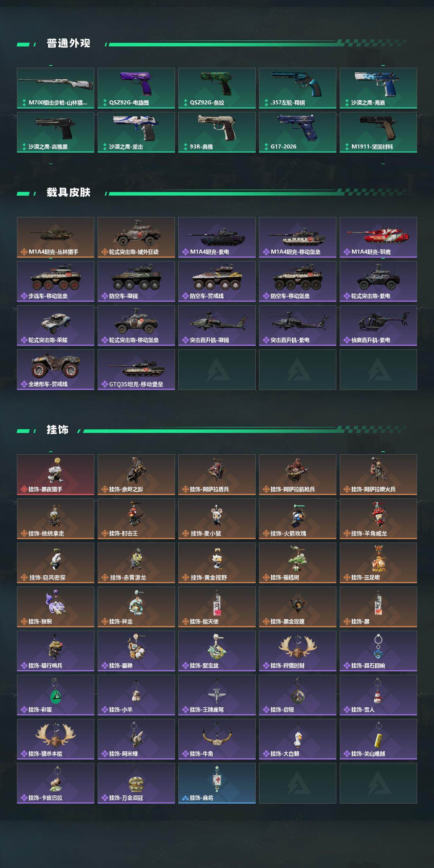Select the 轮式突击炮-域外狂徒 vehicle skin
The height and width of the screenshot is (868, 434).
tap(136, 237)
